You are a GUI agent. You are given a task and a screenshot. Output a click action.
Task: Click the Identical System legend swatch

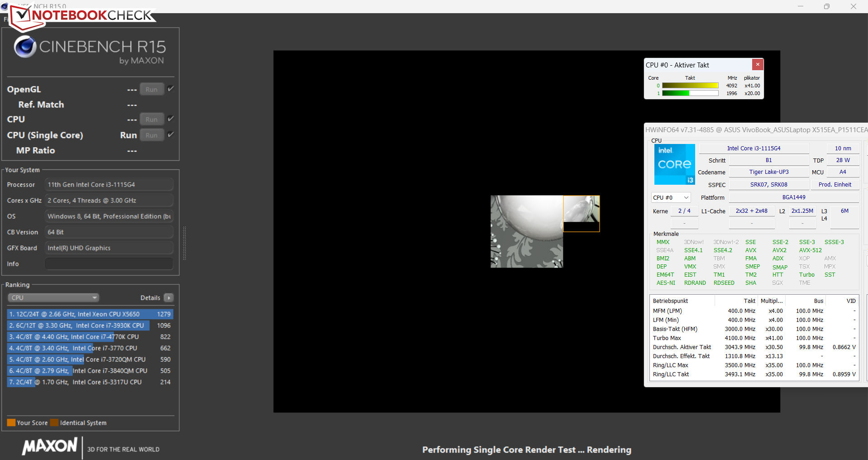pos(54,422)
